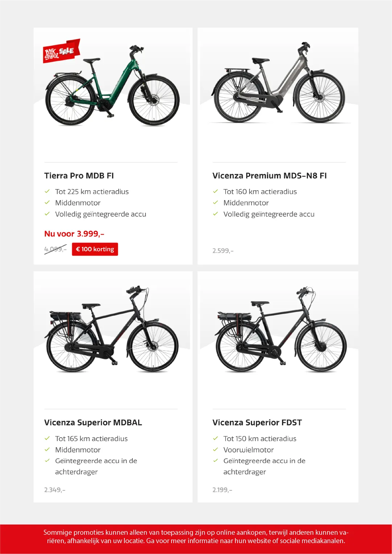
Task: Click the crossed-out 4.099,- price
Action: [x=55, y=249]
